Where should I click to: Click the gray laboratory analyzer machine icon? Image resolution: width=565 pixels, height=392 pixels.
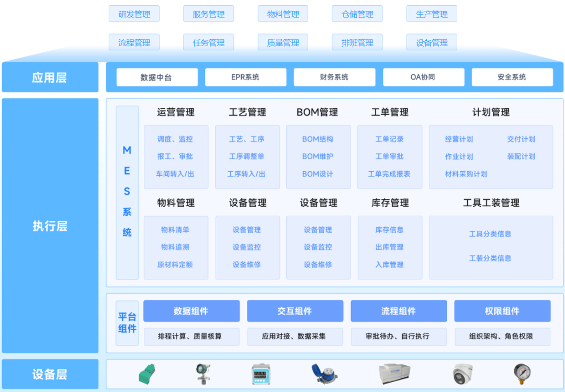pyautogui.click(x=394, y=374)
